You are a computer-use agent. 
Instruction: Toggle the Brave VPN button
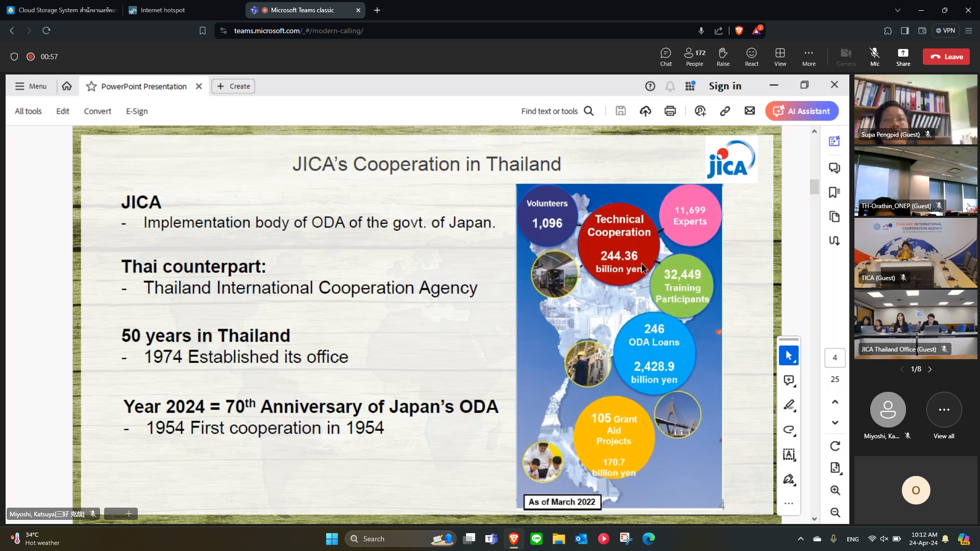tap(945, 31)
